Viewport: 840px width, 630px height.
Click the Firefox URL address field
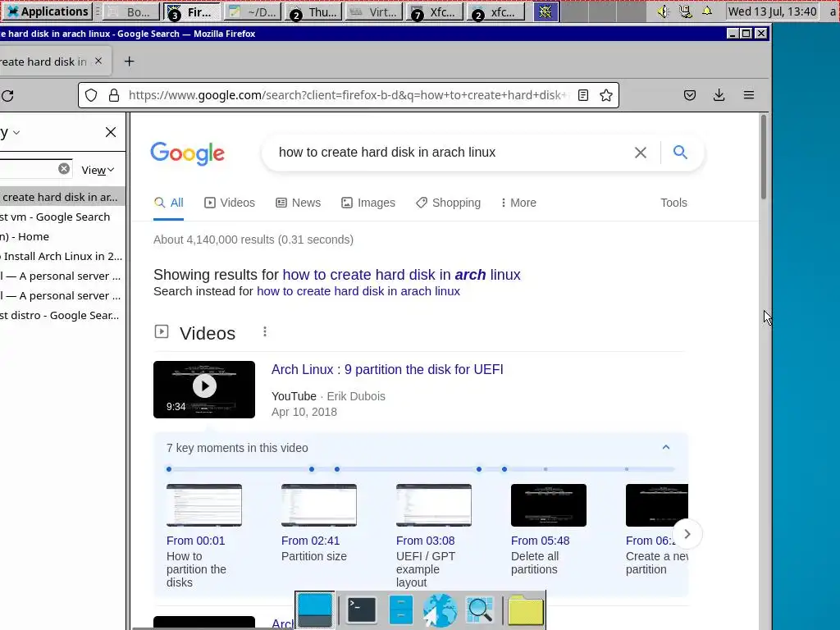(348, 95)
